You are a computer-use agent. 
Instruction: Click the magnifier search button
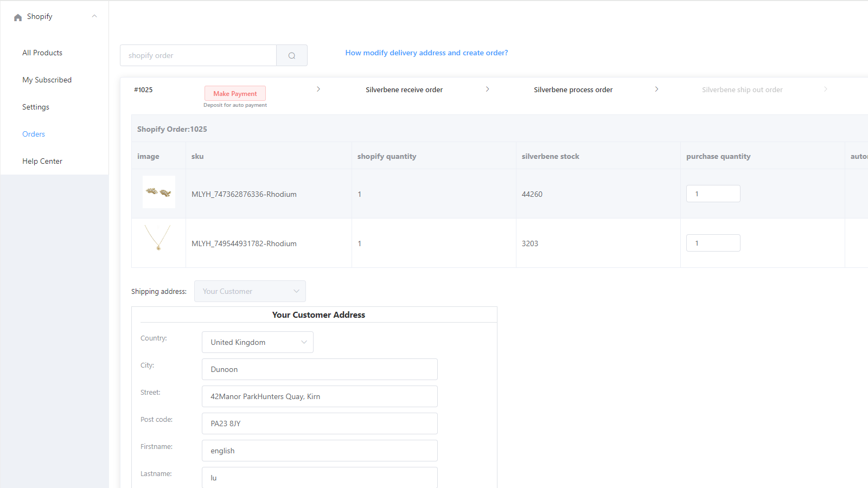pyautogui.click(x=292, y=55)
